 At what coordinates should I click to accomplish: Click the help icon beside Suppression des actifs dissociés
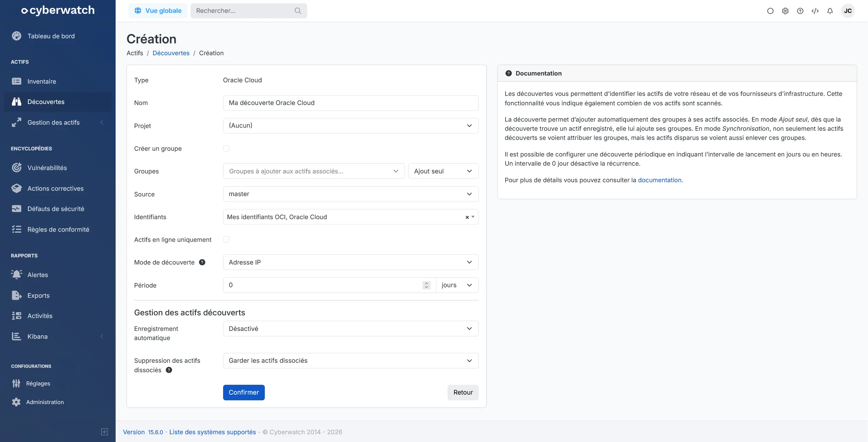pyautogui.click(x=169, y=370)
